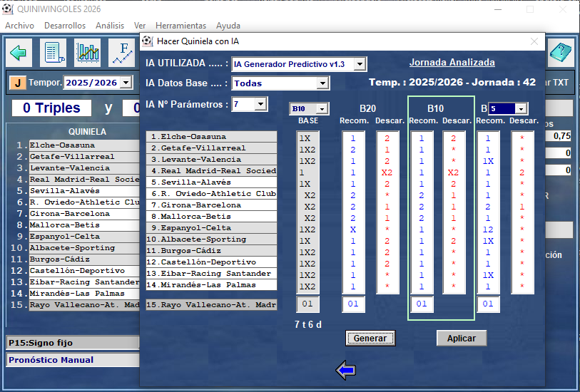
Task: Select dialog row 9.Espanyol-Celta
Action: pos(211,228)
